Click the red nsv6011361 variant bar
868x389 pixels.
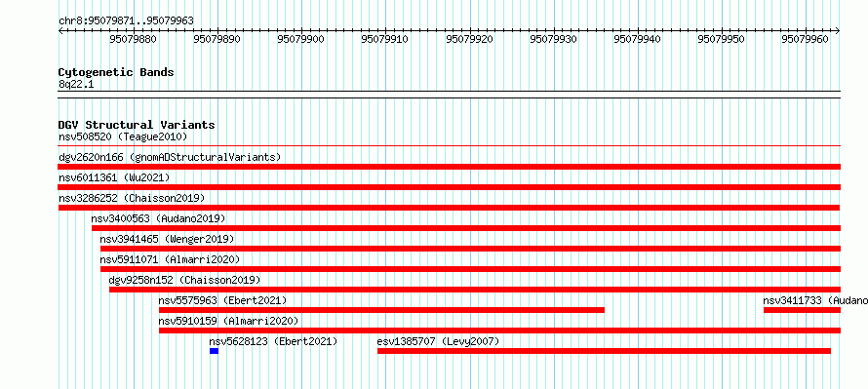(450, 187)
